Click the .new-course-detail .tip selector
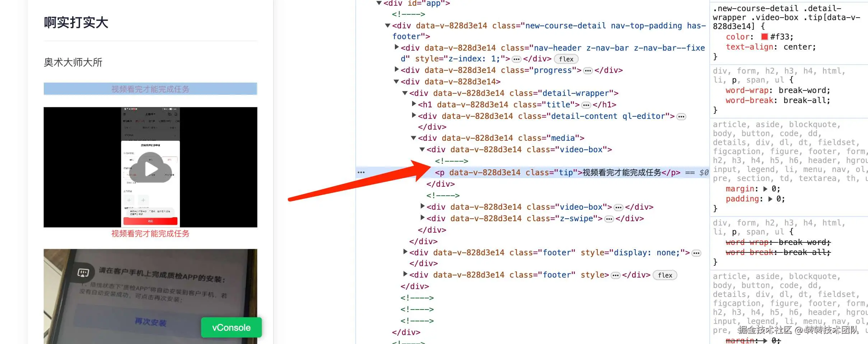 (x=786, y=17)
